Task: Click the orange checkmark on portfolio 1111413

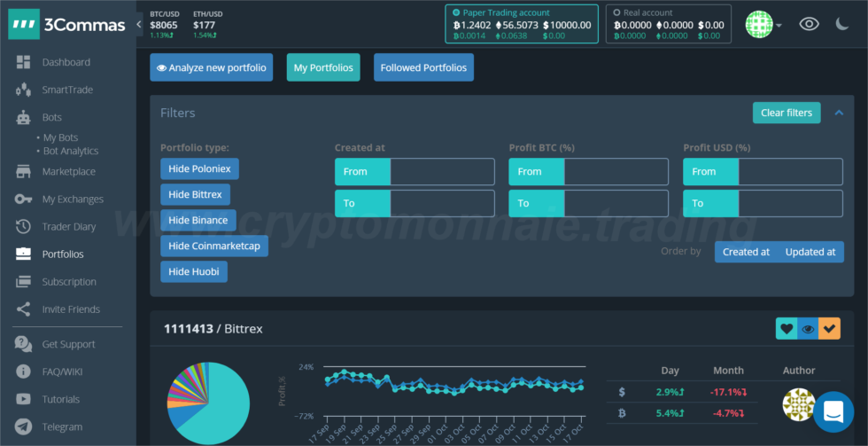Action: tap(829, 329)
